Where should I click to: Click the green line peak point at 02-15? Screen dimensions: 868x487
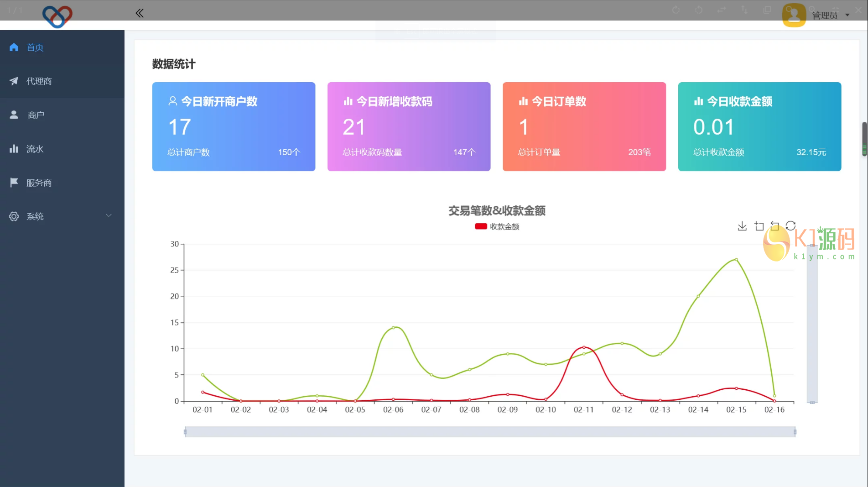point(736,260)
